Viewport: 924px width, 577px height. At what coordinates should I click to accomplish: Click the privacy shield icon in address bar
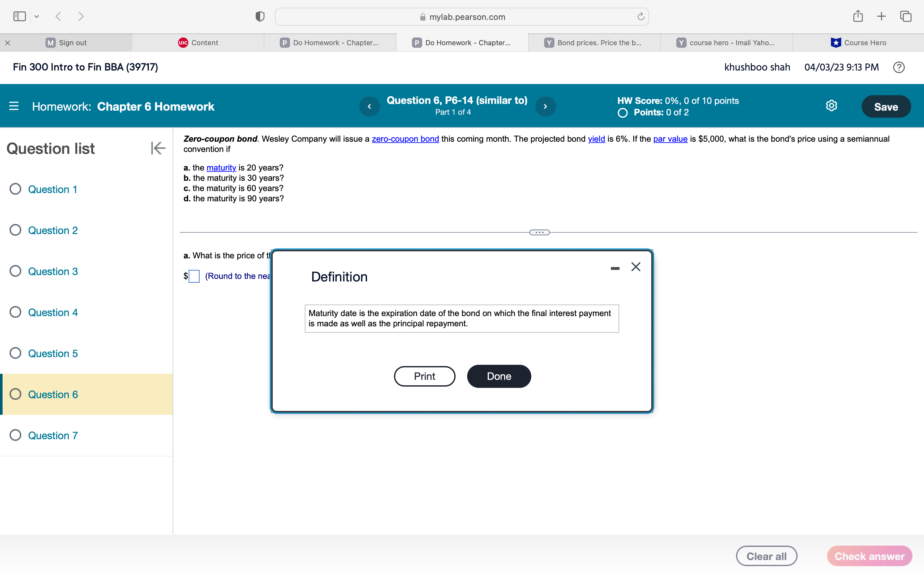click(x=259, y=16)
